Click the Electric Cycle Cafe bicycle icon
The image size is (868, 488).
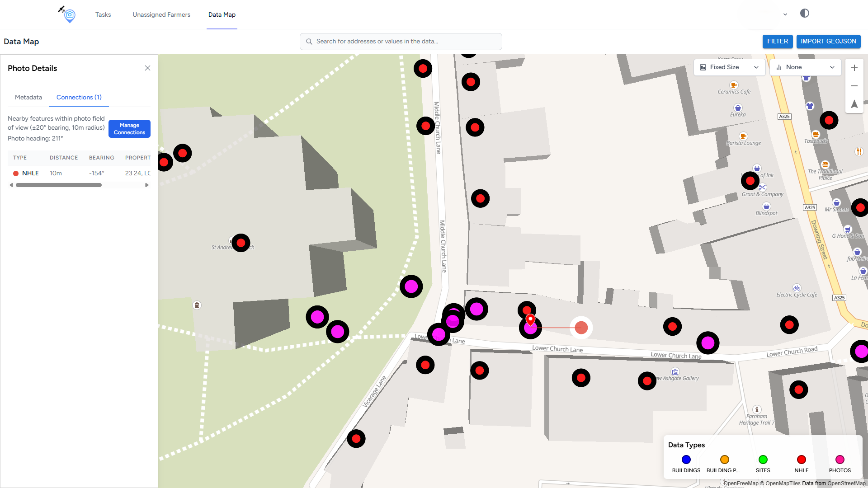pyautogui.click(x=797, y=288)
